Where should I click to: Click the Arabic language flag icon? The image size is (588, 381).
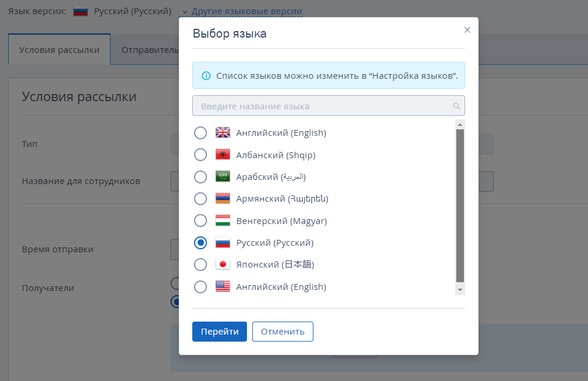coord(223,176)
